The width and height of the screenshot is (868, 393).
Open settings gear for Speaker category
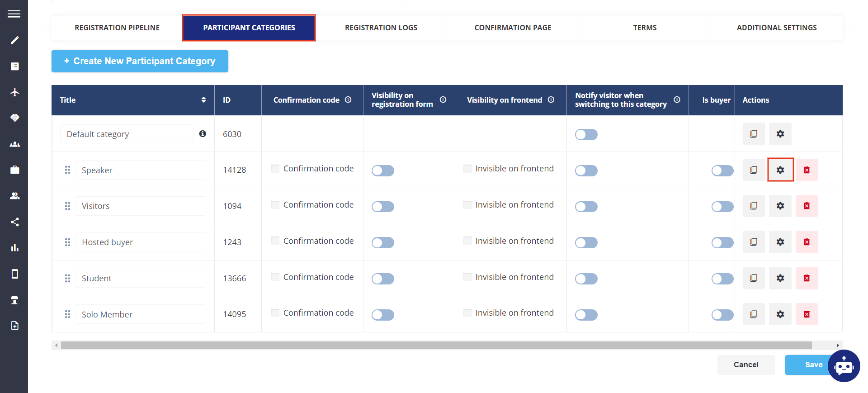(x=780, y=170)
